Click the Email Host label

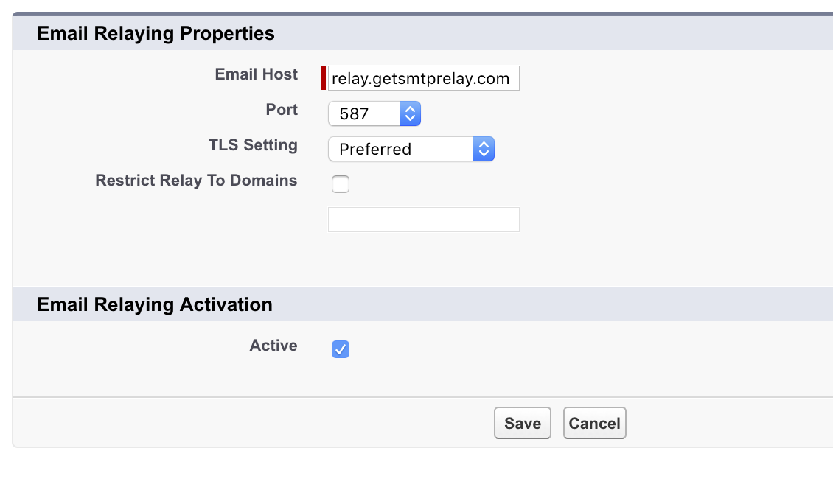pos(256,74)
